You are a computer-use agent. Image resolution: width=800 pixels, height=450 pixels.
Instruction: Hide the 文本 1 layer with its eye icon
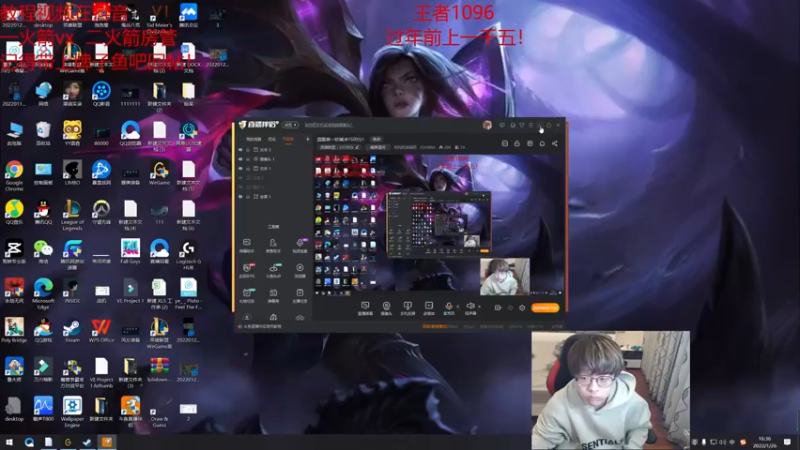pos(240,168)
